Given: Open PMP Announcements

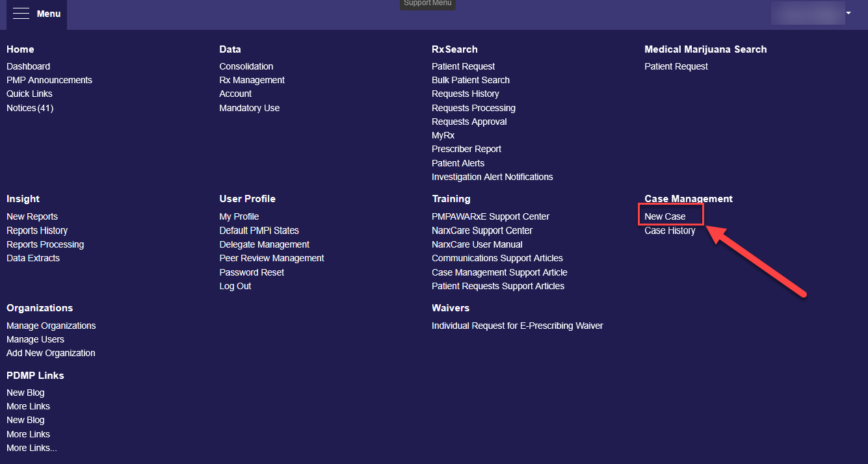Looking at the screenshot, I should point(49,79).
